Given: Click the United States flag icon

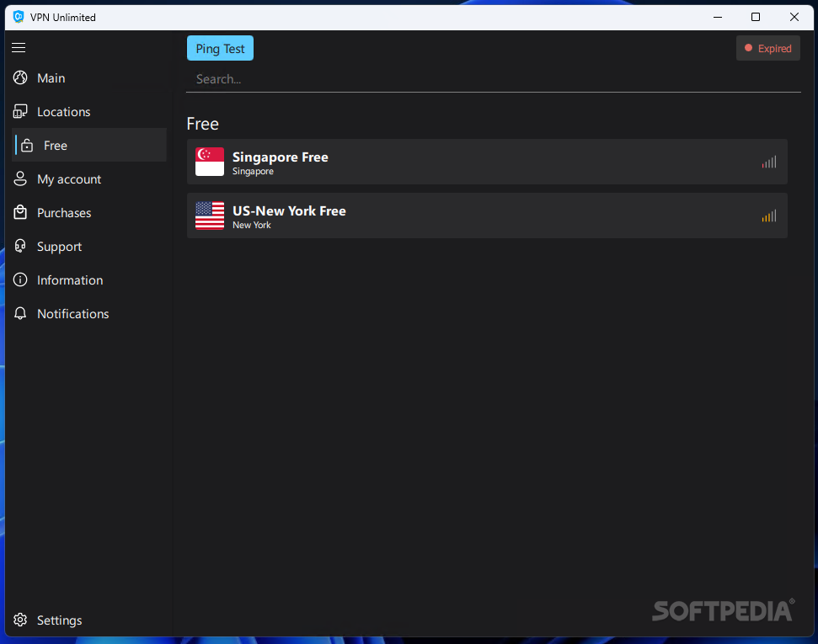Looking at the screenshot, I should 210,216.
